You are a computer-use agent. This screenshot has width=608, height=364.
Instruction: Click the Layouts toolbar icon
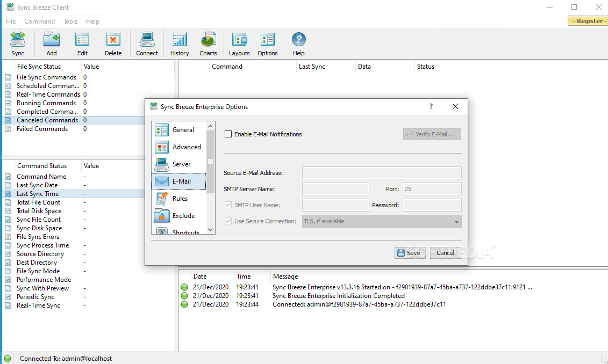(239, 40)
